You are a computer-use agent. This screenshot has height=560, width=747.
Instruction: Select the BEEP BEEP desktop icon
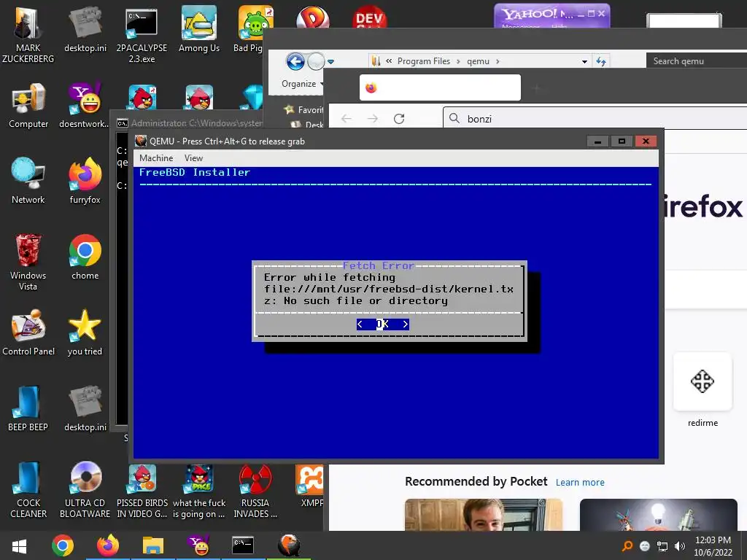click(x=28, y=408)
